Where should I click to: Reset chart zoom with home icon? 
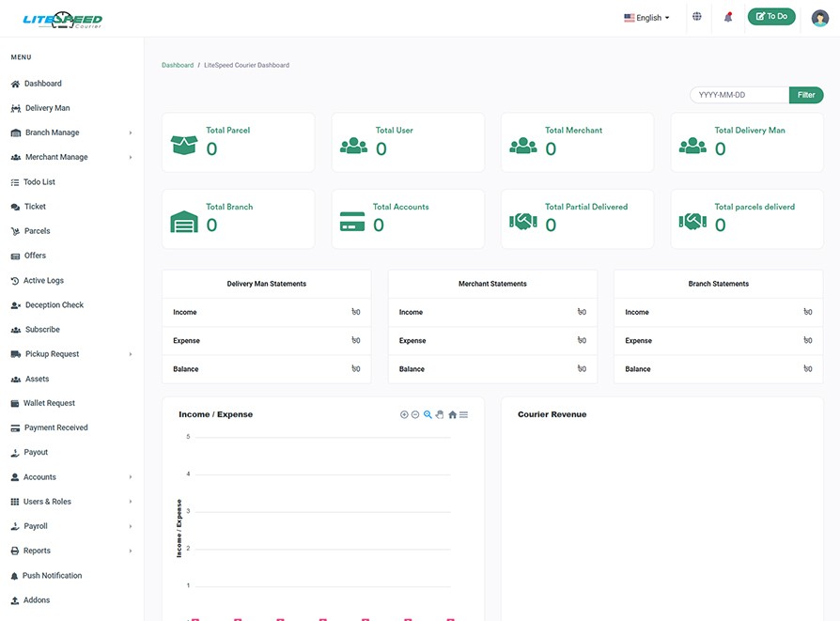pyautogui.click(x=452, y=414)
